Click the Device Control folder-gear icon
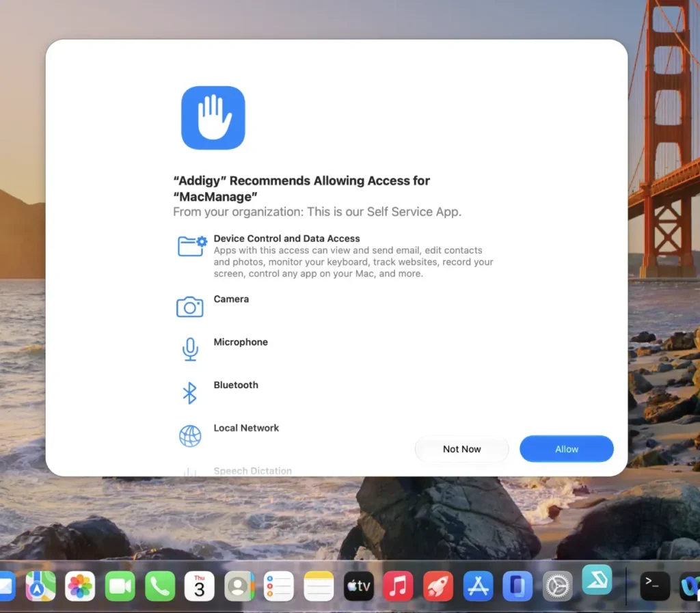The image size is (700, 613). pyautogui.click(x=192, y=246)
